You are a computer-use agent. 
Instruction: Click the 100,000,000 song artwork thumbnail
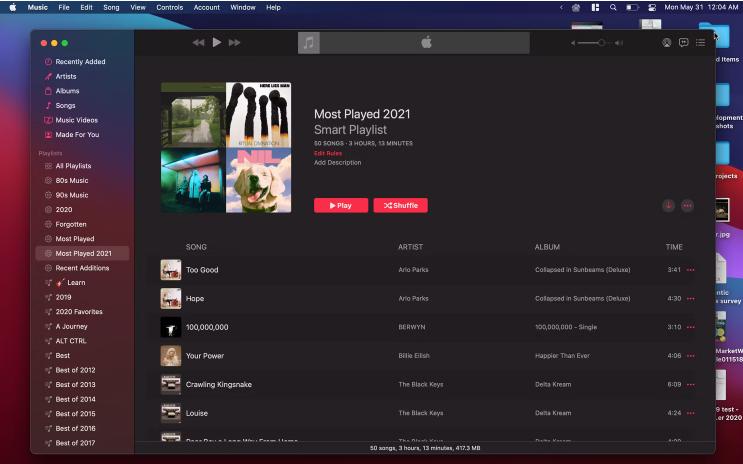(171, 327)
